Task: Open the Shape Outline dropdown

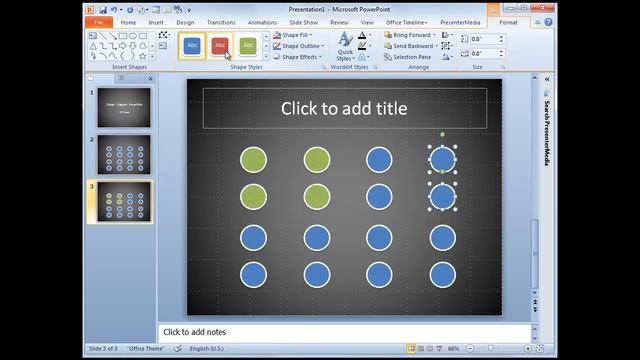Action: click(299, 46)
